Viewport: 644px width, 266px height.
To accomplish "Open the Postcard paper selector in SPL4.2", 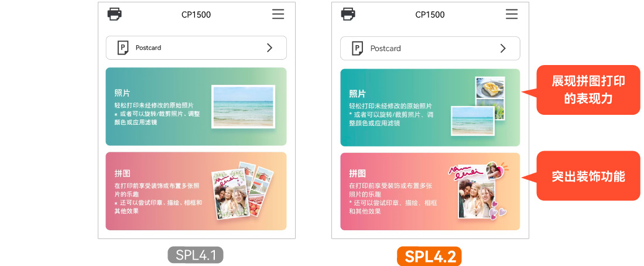I will click(x=430, y=49).
